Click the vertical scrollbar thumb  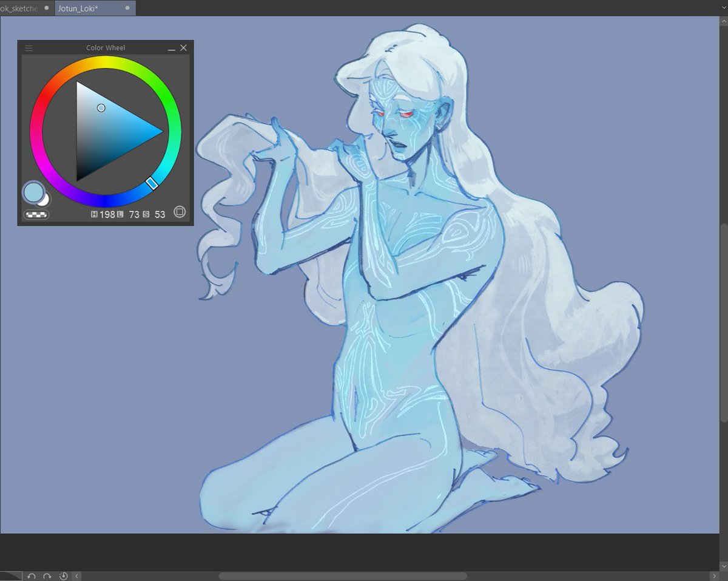point(724,323)
